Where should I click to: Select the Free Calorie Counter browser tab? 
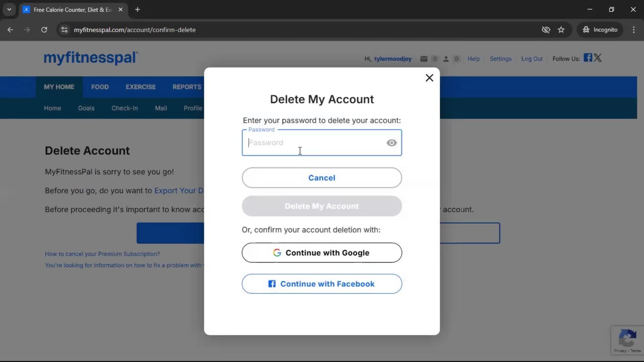pyautogui.click(x=73, y=10)
